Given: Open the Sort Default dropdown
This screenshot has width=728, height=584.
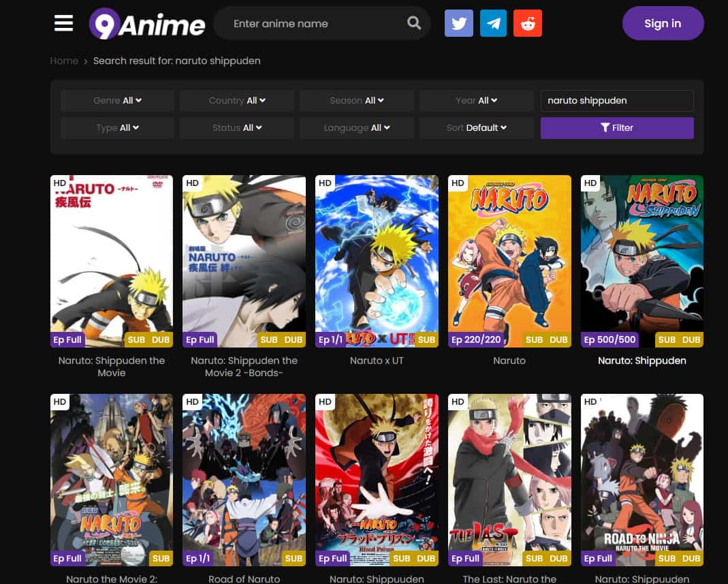Looking at the screenshot, I should (476, 127).
